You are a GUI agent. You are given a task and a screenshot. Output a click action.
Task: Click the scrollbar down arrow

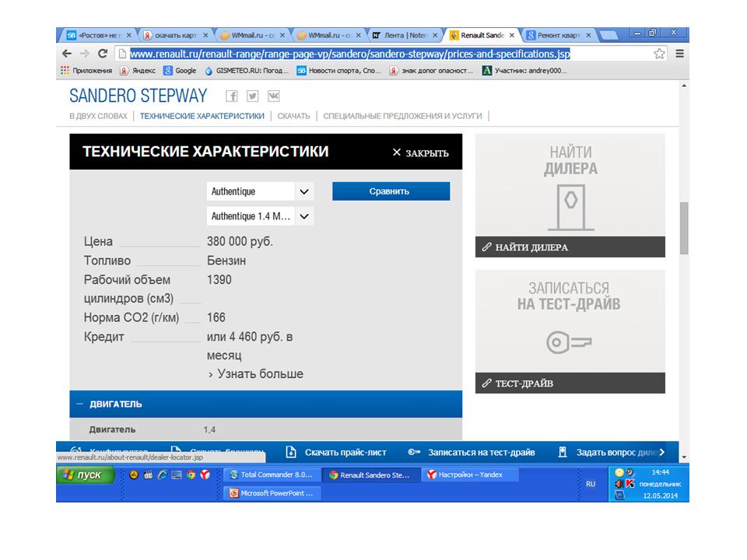[684, 457]
